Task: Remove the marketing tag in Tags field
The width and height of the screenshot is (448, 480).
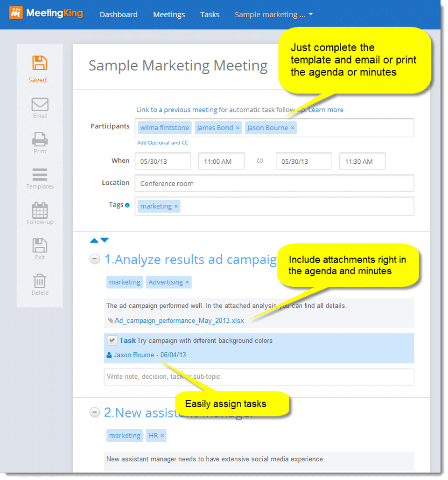Action: (176, 206)
